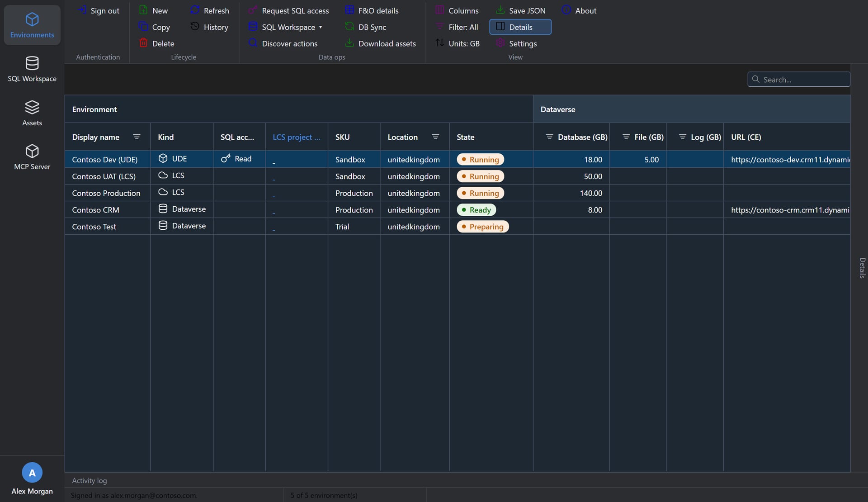Open Database (GB) column filter icon
Image resolution: width=868 pixels, height=502 pixels.
(549, 137)
